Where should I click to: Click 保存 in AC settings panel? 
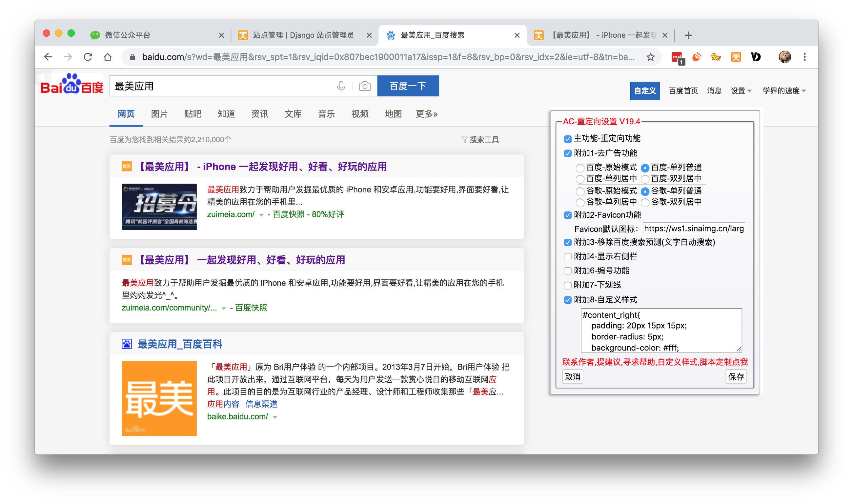tap(736, 377)
